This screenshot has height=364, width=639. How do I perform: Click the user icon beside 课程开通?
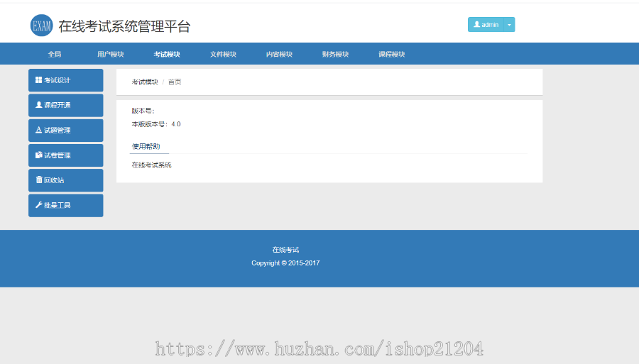click(x=39, y=104)
